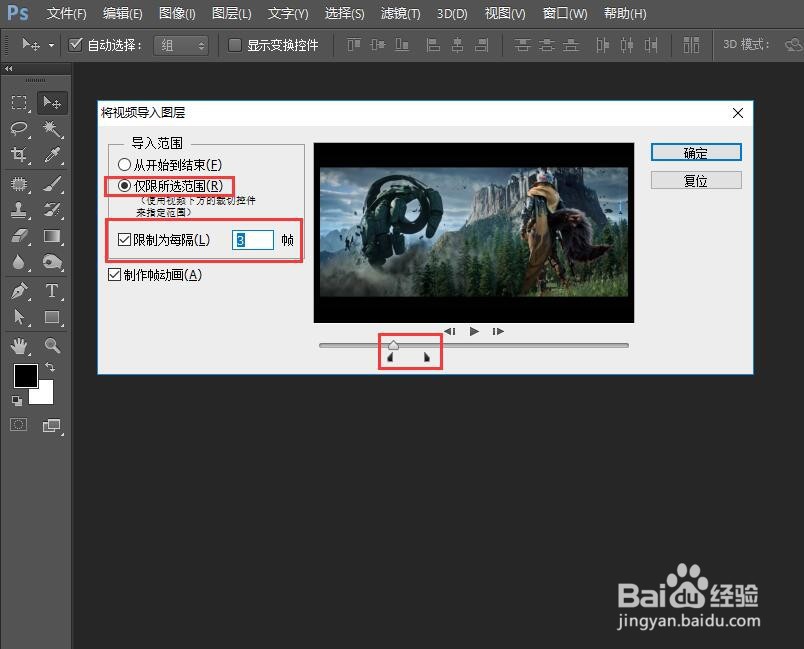The width and height of the screenshot is (804, 649).
Task: Select the Path Selection tool
Action: (19, 317)
